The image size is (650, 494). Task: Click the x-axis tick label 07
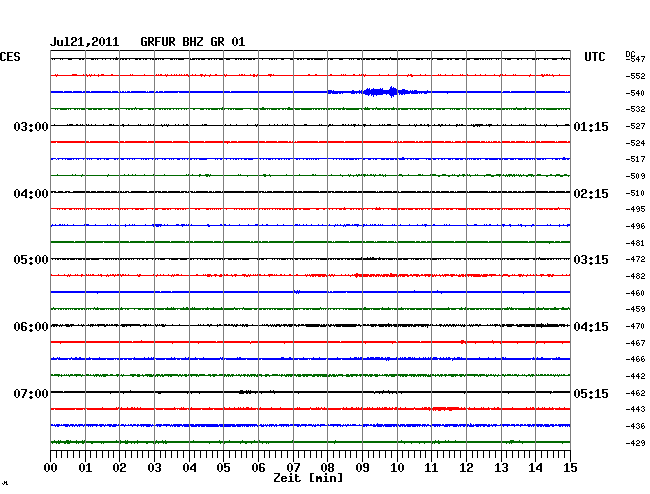(293, 468)
